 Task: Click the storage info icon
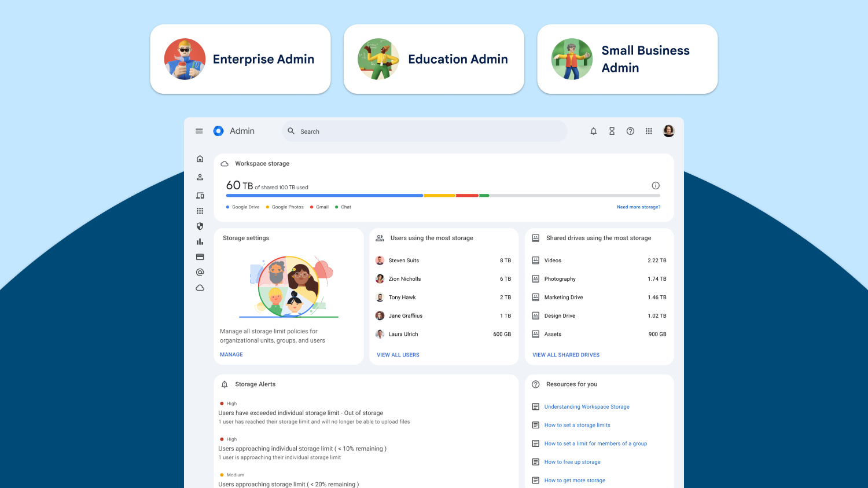point(656,186)
